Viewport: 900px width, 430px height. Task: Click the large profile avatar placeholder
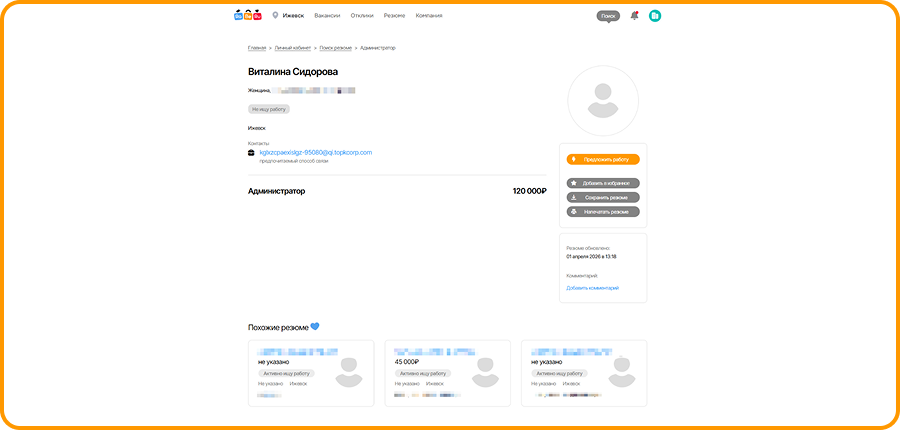pyautogui.click(x=602, y=102)
